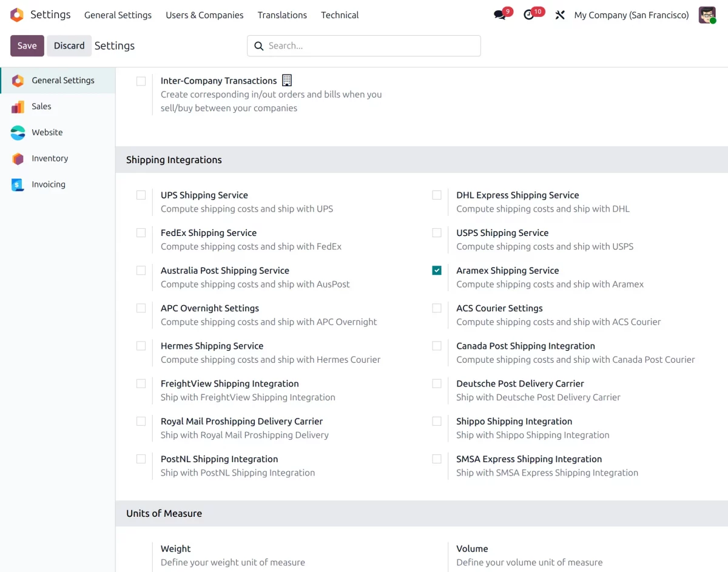Enable Canada Post Shipping Integration checkbox

pos(437,346)
